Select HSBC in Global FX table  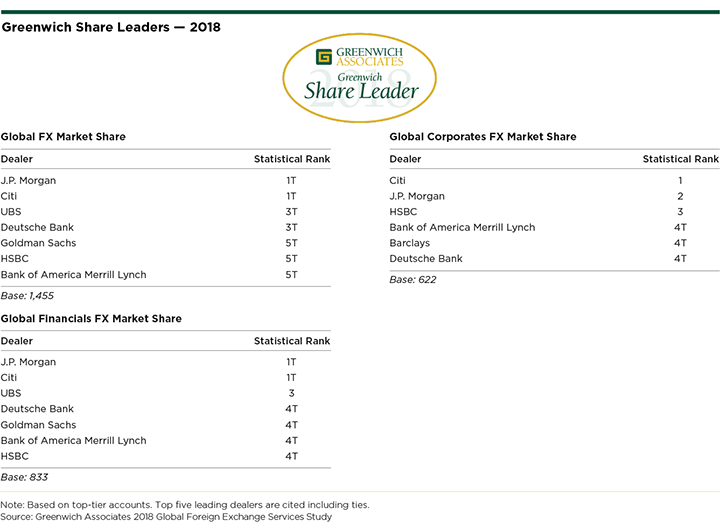15,259
